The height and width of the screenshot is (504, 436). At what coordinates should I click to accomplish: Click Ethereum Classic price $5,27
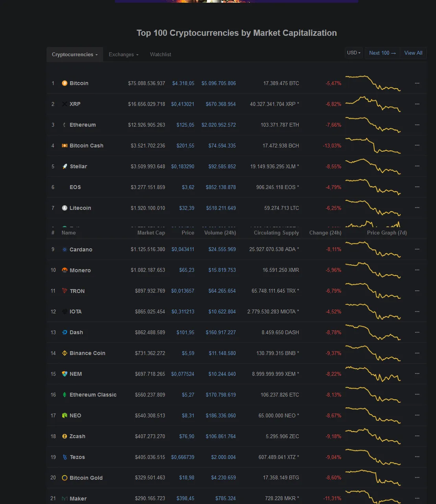click(x=188, y=395)
